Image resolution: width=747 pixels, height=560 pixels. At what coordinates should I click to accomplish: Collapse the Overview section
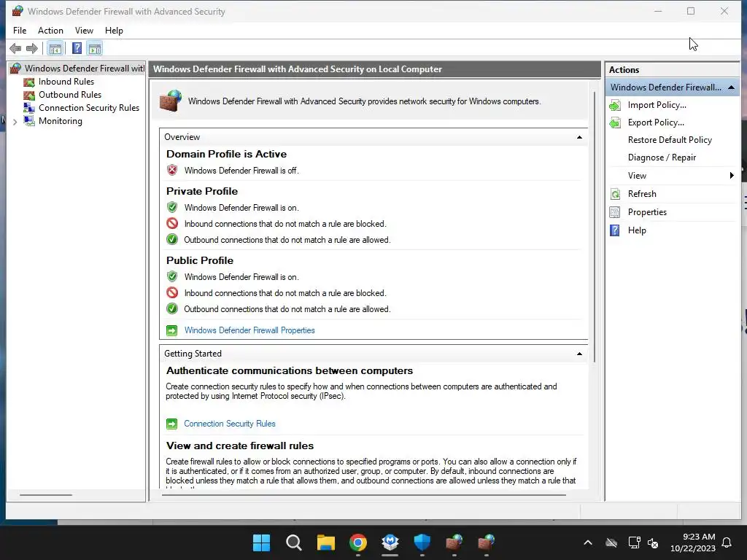[x=579, y=137]
